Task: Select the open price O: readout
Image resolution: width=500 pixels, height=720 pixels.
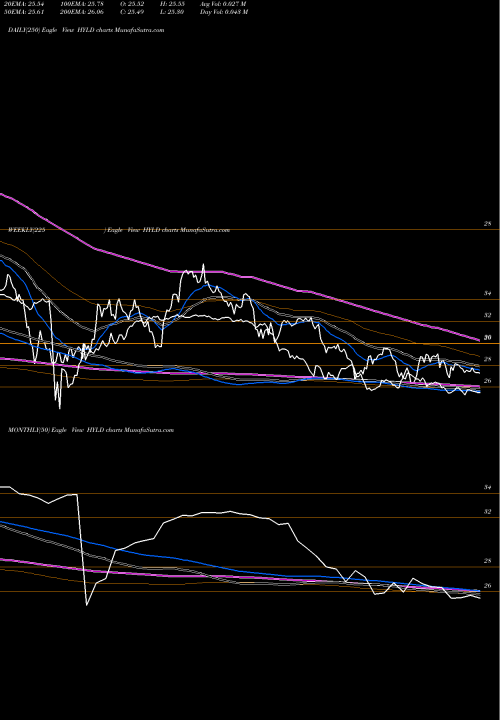Action: pyautogui.click(x=132, y=4)
